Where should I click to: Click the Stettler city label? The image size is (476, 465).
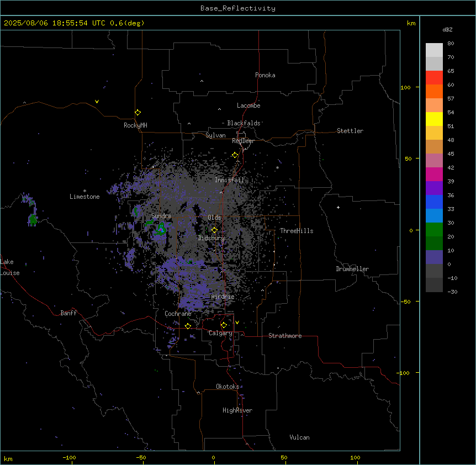tap(350, 131)
